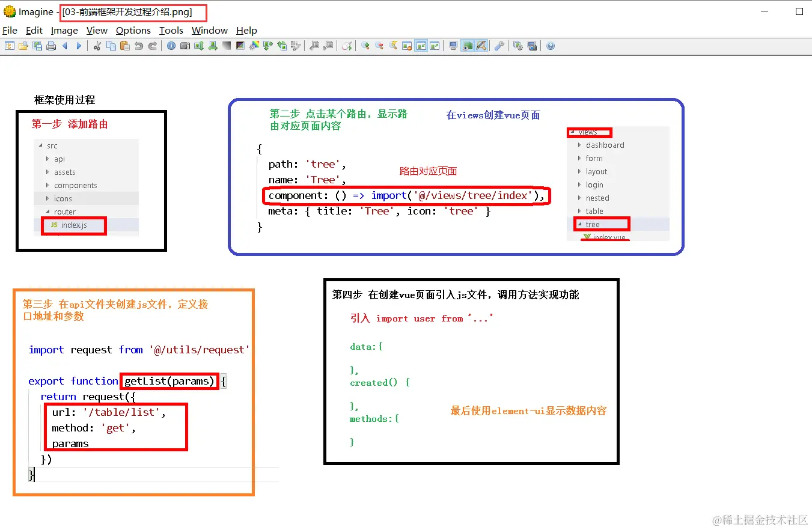Click the pencil-and-grid edit icon
This screenshot has width=812, height=530.
click(296, 46)
